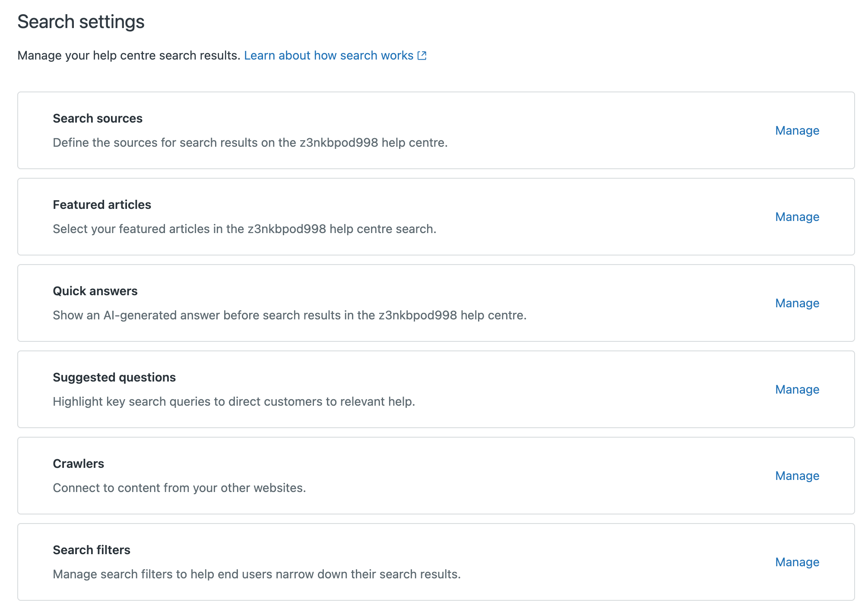Viewport: 868px width, 612px height.
Task: Click the 'Search filters' heading
Action: (x=92, y=550)
